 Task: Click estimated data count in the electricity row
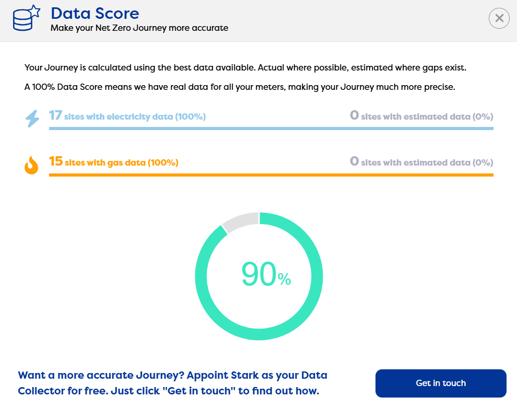421,116
